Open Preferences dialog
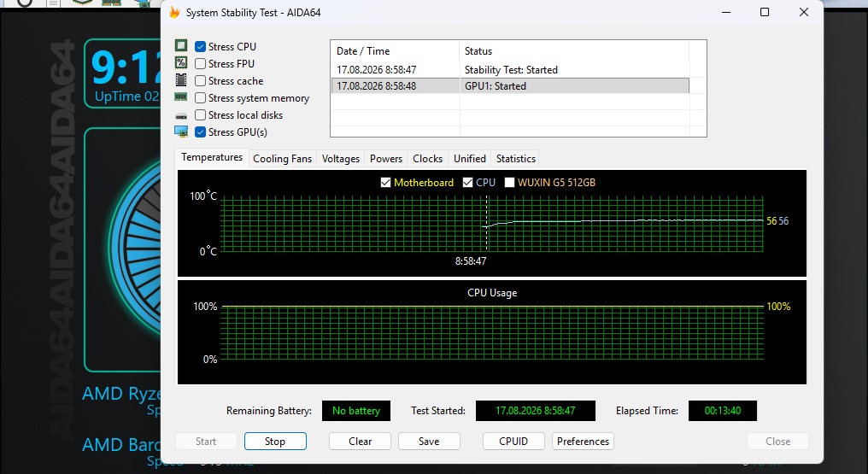 tap(583, 442)
